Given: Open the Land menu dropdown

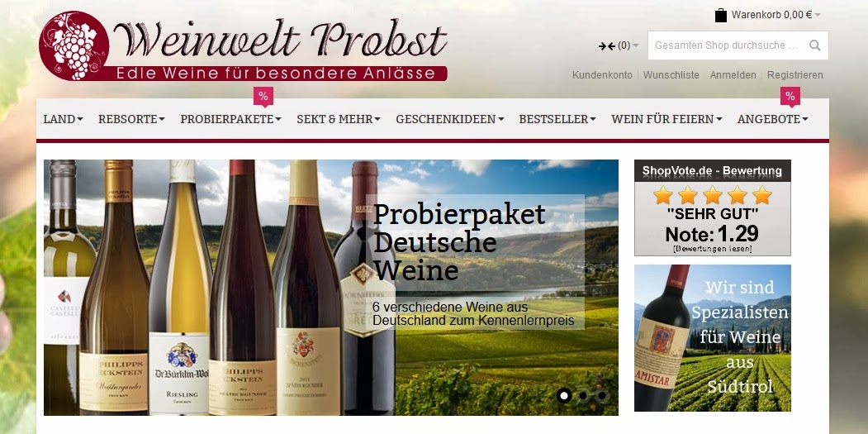Looking at the screenshot, I should tap(63, 118).
